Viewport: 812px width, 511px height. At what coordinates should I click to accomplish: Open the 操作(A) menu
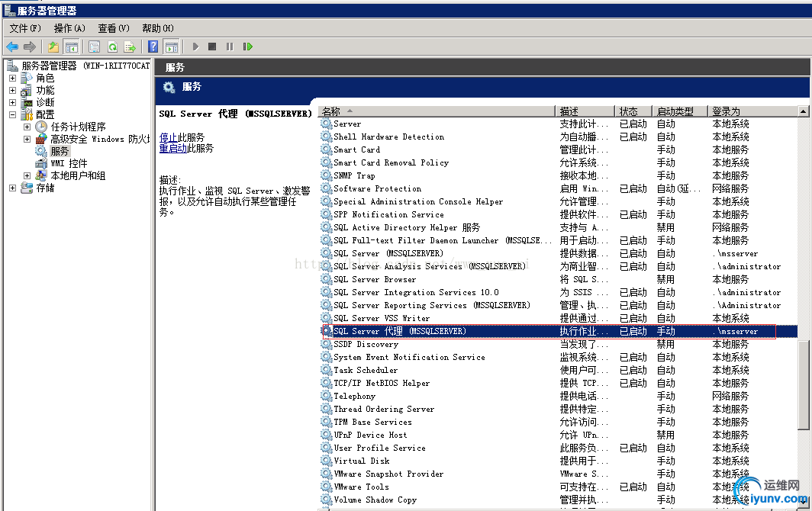tap(69, 28)
